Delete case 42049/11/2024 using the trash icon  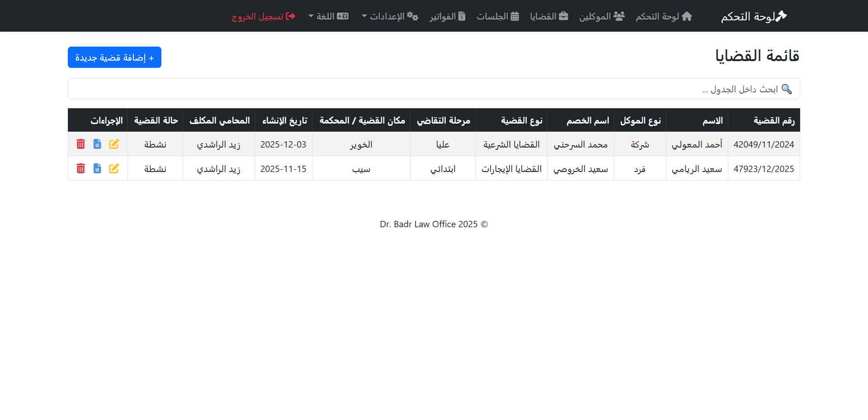pyautogui.click(x=80, y=144)
